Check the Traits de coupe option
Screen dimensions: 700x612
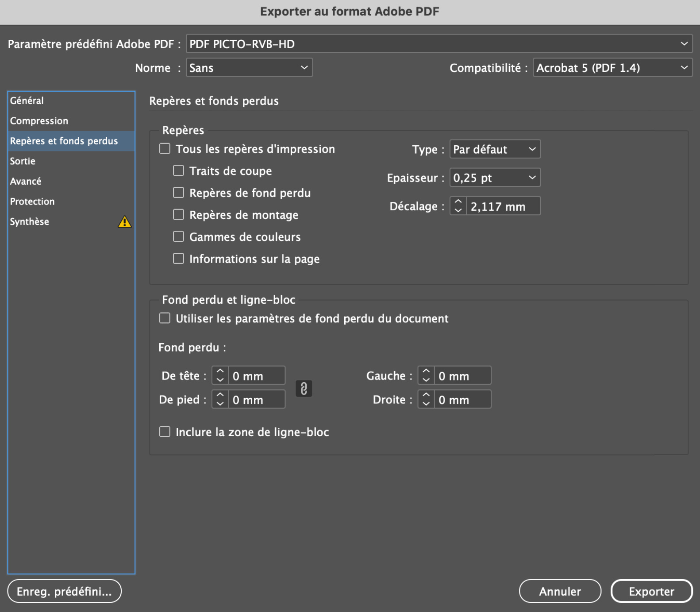pyautogui.click(x=178, y=170)
